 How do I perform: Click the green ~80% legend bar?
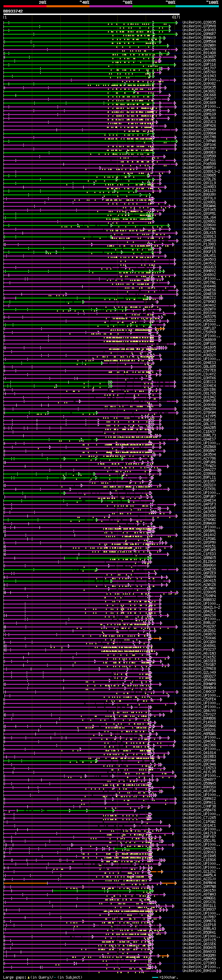[154, 6]
